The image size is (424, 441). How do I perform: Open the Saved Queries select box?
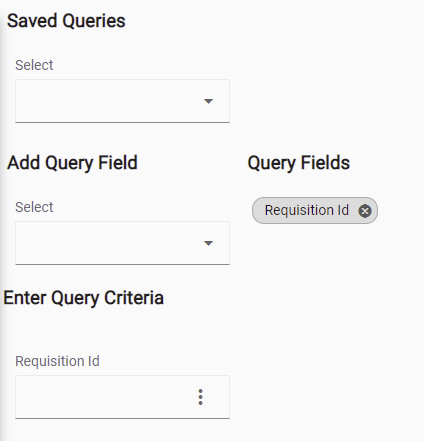pyautogui.click(x=122, y=101)
